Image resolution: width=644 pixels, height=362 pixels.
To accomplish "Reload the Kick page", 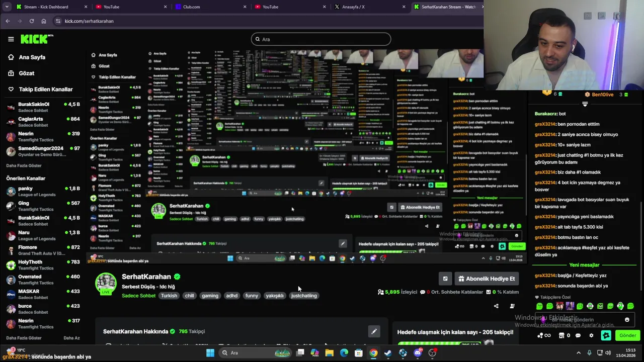I will (32, 21).
